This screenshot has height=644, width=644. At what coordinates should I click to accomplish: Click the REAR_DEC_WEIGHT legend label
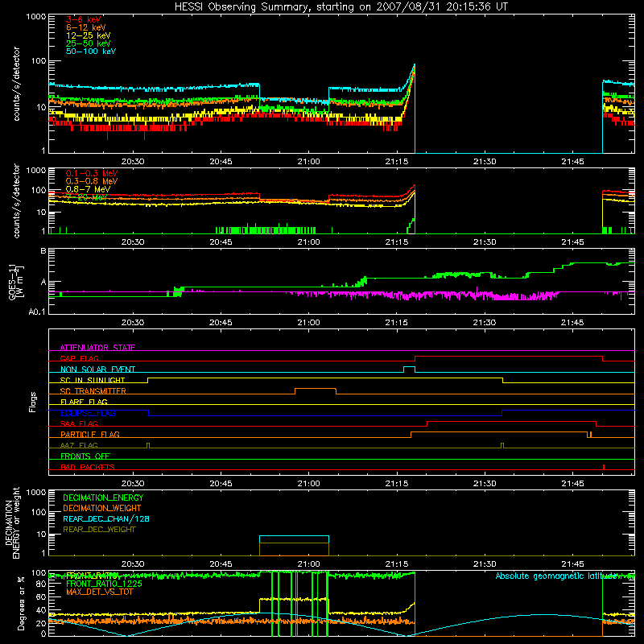point(99,530)
